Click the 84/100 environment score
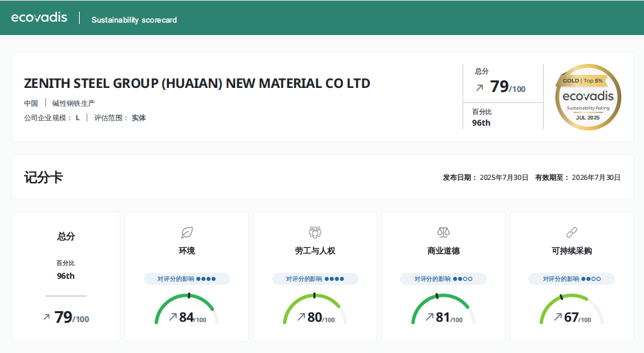The width and height of the screenshot is (644, 353). [x=192, y=317]
